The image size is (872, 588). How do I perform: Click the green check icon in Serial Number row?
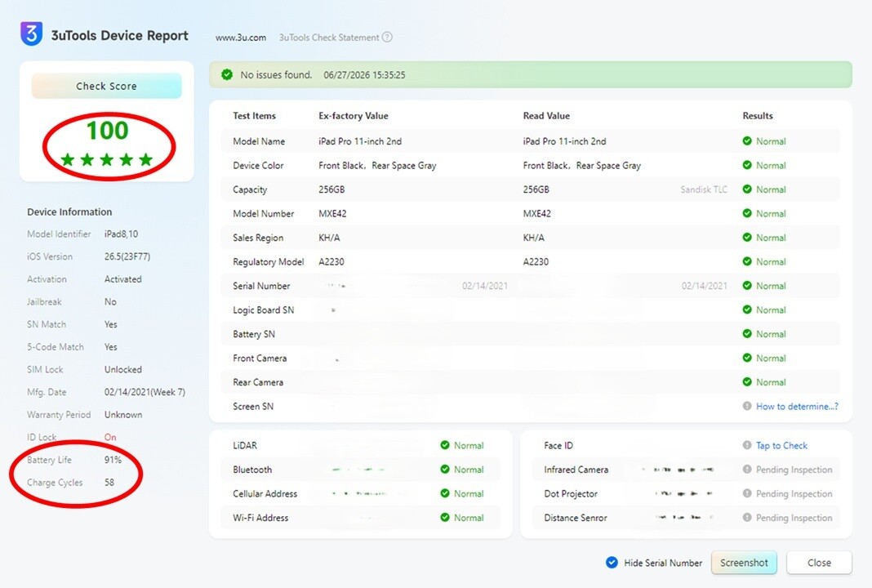coord(747,285)
